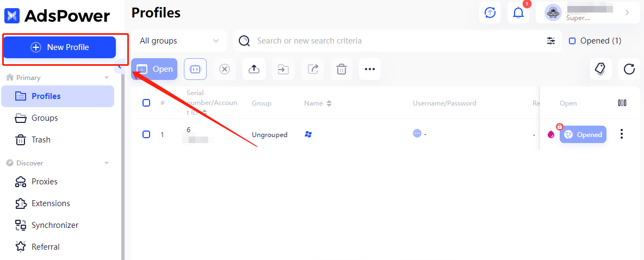The width and height of the screenshot is (644, 260).
Task: Click the sync update icon in header
Action: click(x=490, y=13)
